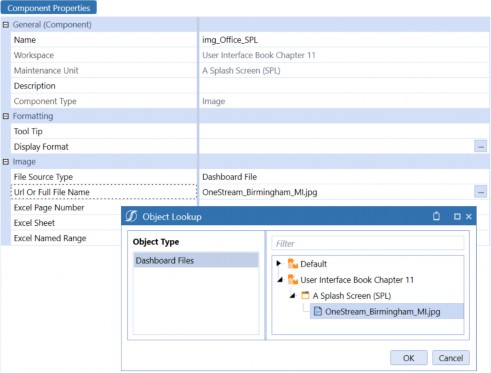Select the Description property label
The image size is (491, 373).
(34, 86)
